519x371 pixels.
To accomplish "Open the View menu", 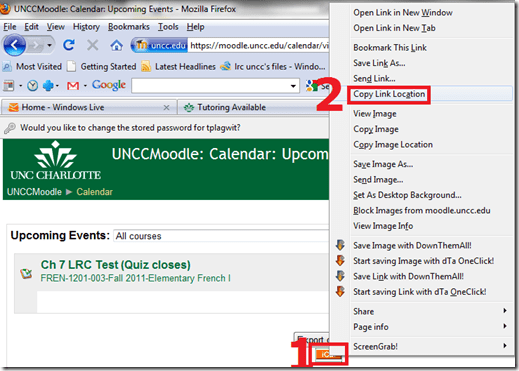I will point(55,27).
